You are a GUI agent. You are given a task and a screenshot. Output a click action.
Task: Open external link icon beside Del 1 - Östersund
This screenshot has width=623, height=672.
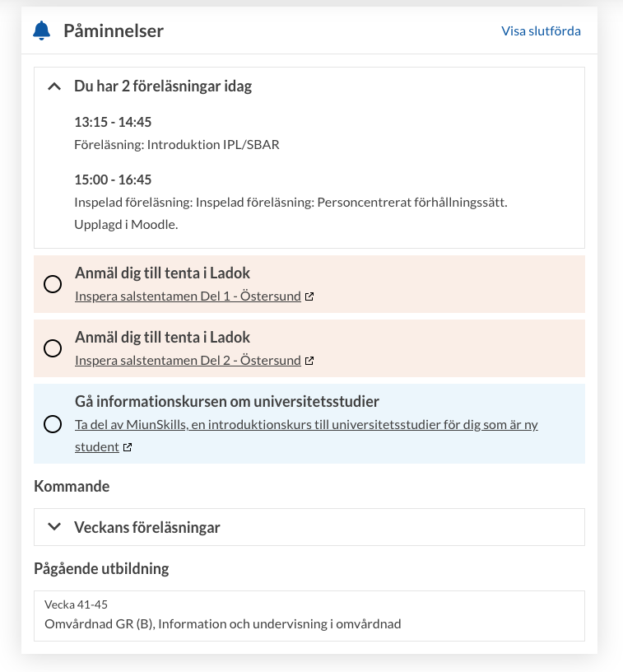[x=309, y=296]
